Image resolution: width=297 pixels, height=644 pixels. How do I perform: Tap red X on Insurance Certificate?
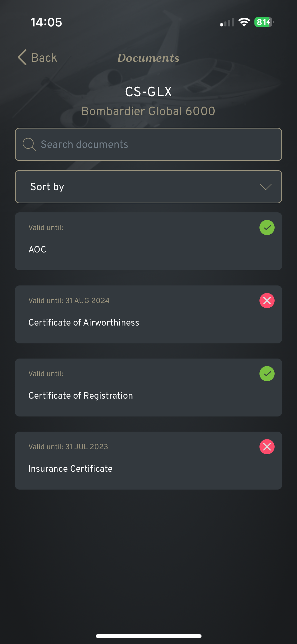pos(267,447)
